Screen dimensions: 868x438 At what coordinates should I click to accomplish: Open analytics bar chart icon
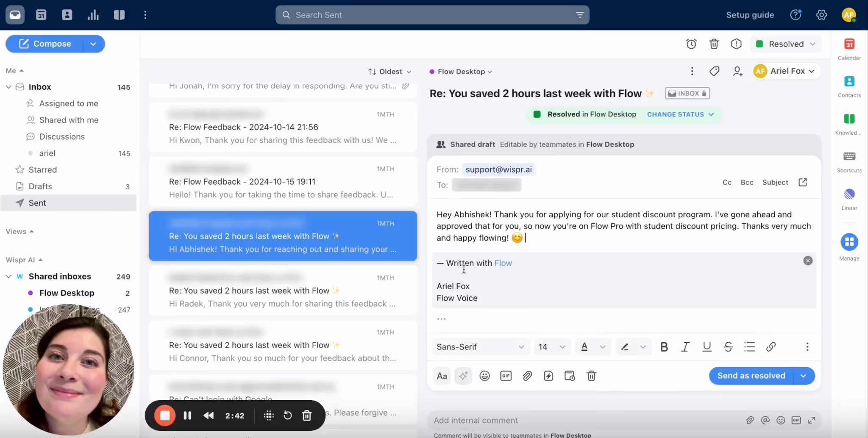(x=93, y=15)
